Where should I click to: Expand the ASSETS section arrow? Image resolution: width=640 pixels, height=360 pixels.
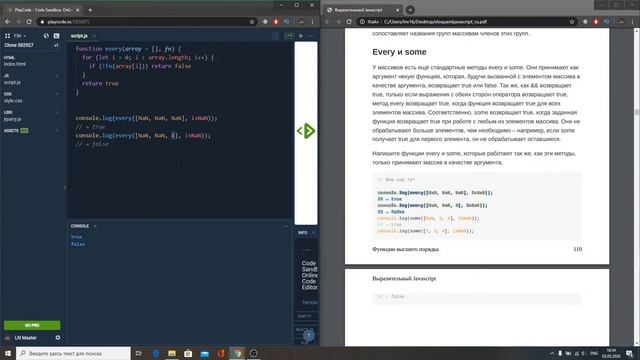coord(57,131)
